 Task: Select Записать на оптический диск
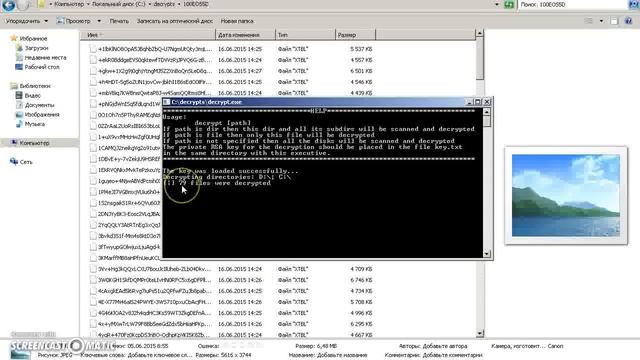(175, 21)
